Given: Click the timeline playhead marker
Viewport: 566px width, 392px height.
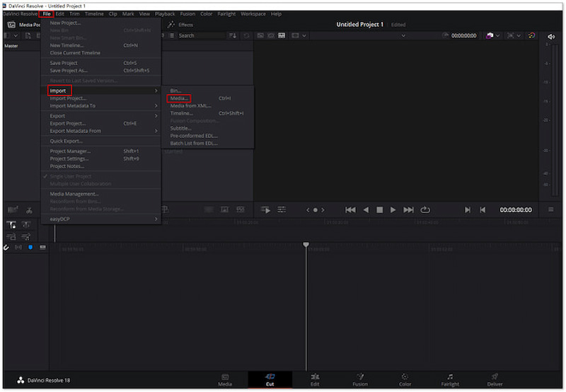Looking at the screenshot, I should (306, 245).
